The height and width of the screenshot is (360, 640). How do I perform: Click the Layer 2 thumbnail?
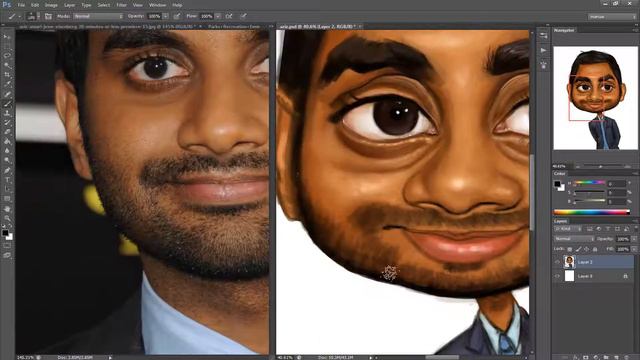point(569,262)
